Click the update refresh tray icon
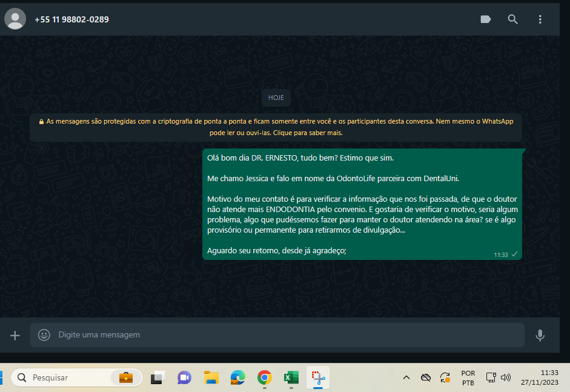The image size is (570, 392). point(445,378)
